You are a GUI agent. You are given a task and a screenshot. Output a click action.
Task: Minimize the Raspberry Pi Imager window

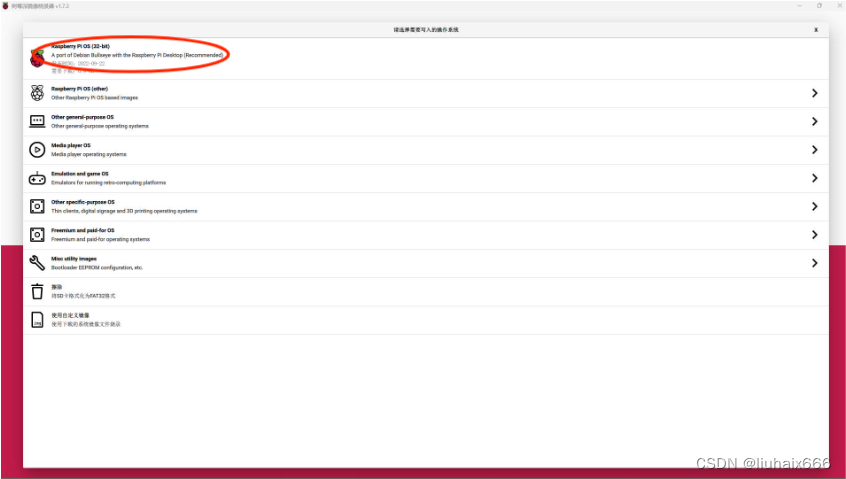(800, 6)
